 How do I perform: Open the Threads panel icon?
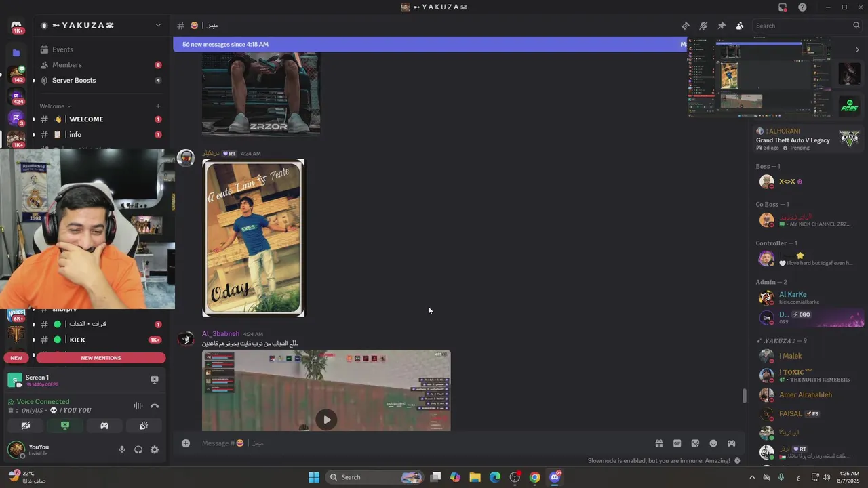click(685, 26)
